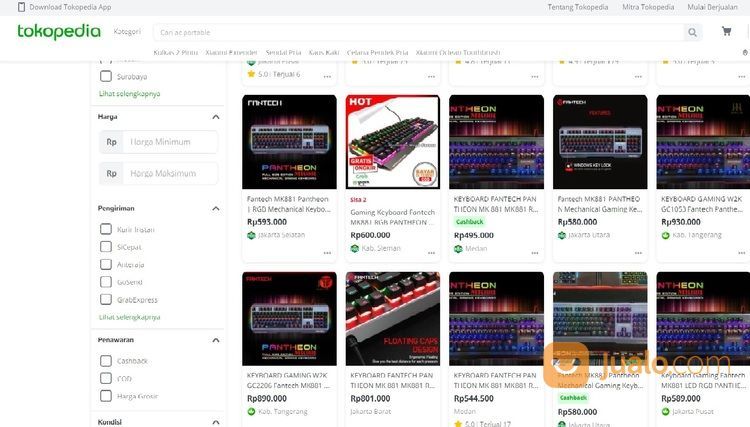The width and height of the screenshot is (750, 427).
Task: Open more options on Rp580.000 Jakarta Utara card
Action: 639,253
